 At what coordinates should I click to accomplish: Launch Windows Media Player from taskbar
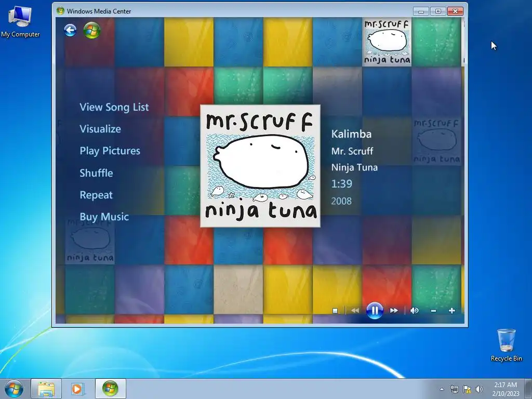click(77, 389)
